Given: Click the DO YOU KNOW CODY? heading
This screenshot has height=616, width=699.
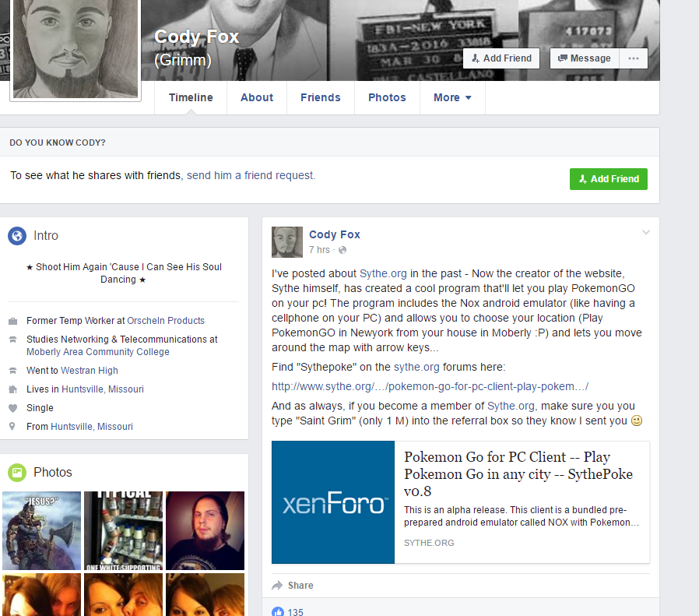Looking at the screenshot, I should [58, 143].
